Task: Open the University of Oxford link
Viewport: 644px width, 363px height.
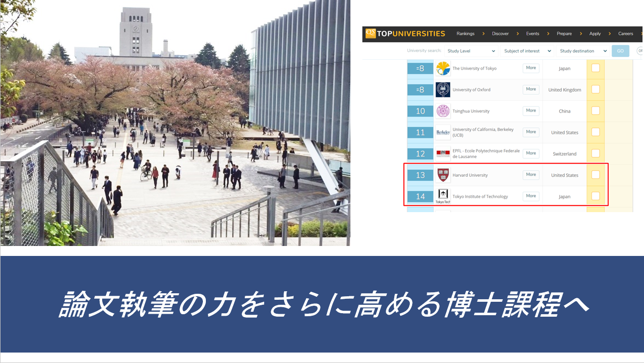Action: [472, 90]
